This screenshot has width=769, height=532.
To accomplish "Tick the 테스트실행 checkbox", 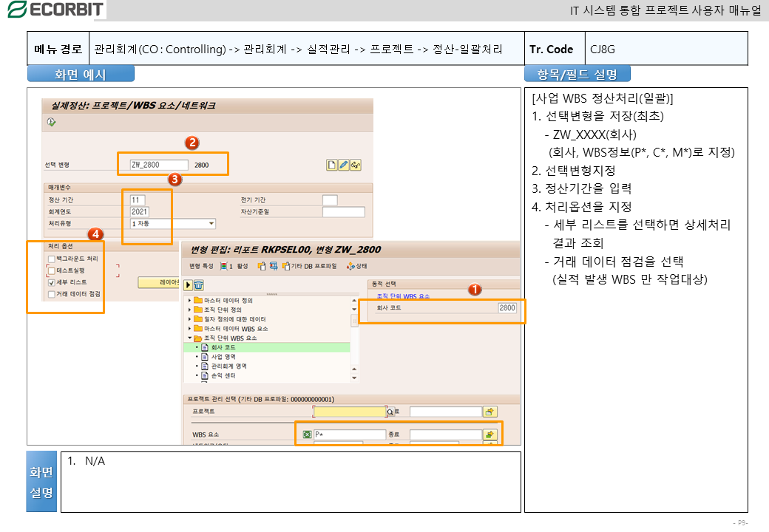I will (52, 270).
